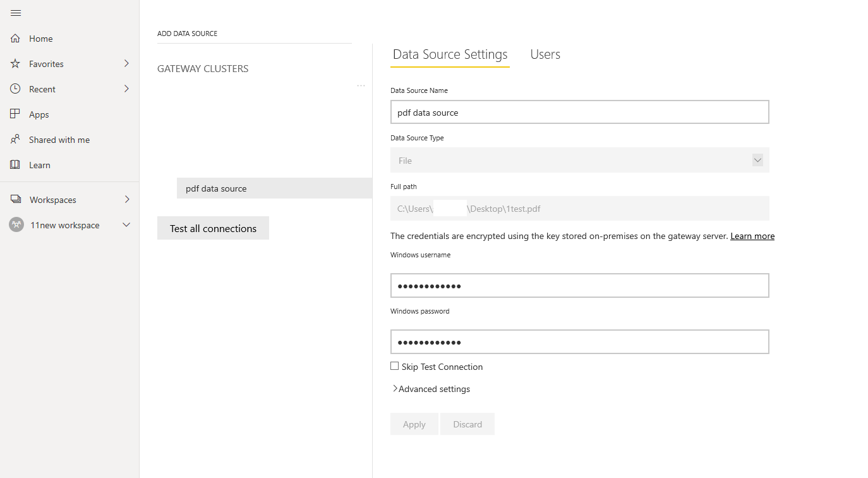Expand the Workspaces flyout chevron
Viewport: 868px width, 478px height.
click(x=127, y=199)
